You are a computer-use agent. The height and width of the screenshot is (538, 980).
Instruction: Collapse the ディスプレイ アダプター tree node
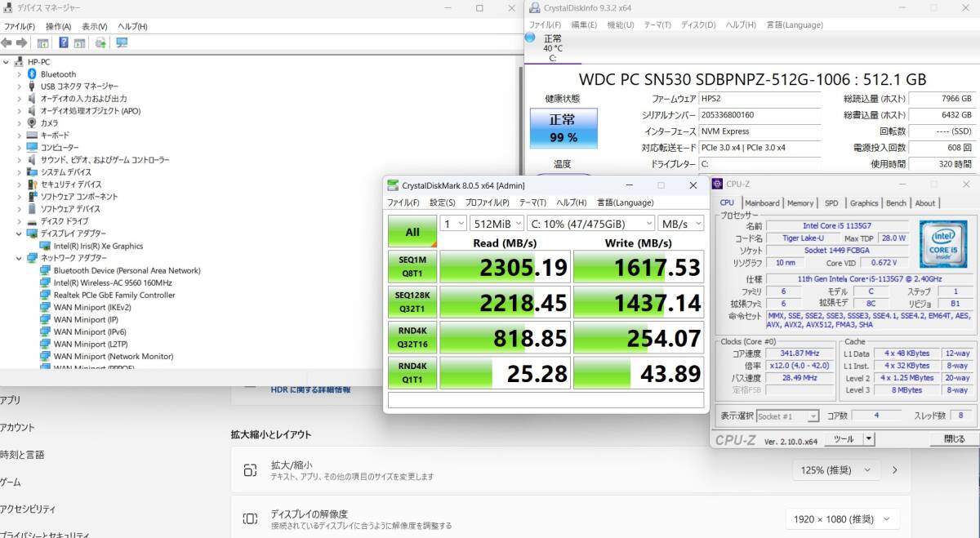tap(19, 233)
